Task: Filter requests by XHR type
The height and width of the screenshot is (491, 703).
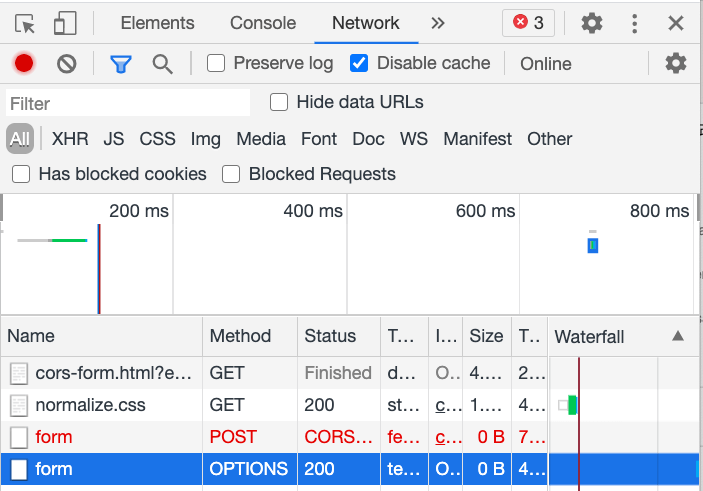Action: (70, 139)
